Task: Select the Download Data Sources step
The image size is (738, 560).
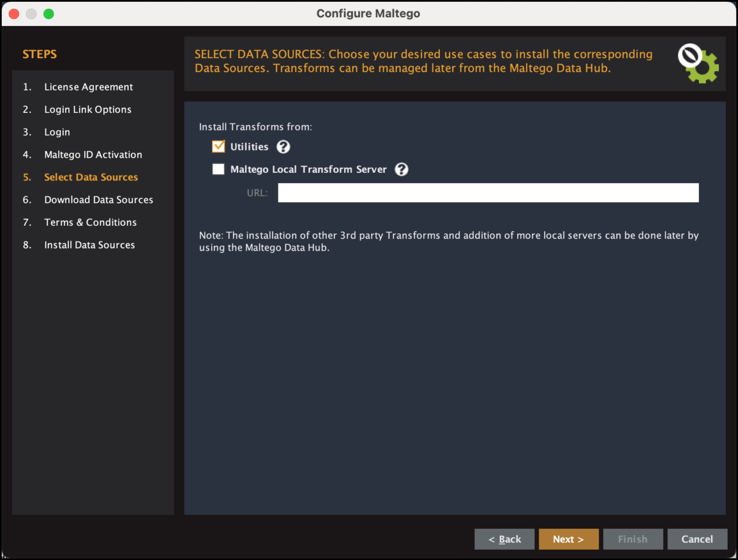Action: click(x=99, y=200)
